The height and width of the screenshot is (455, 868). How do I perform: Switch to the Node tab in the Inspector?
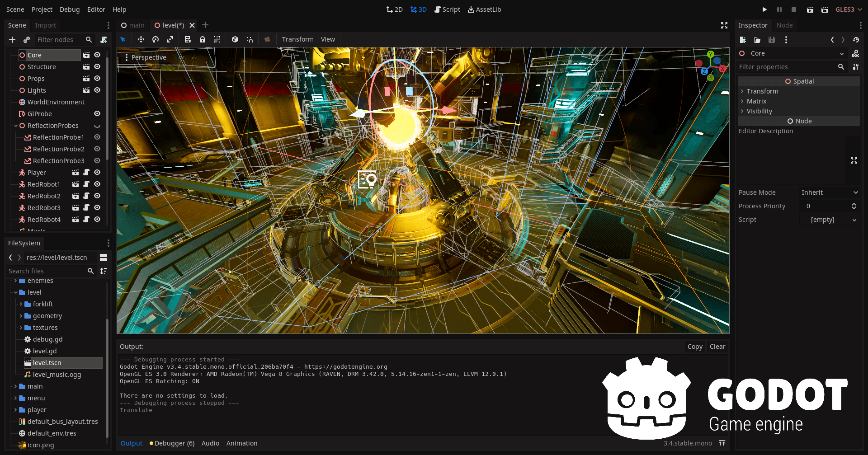784,25
